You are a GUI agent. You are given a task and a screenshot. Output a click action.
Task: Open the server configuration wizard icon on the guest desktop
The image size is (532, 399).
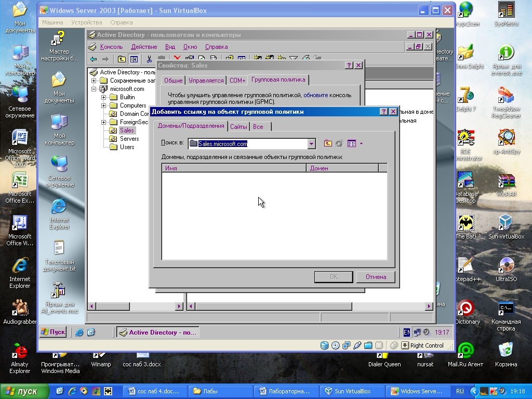tap(59, 46)
